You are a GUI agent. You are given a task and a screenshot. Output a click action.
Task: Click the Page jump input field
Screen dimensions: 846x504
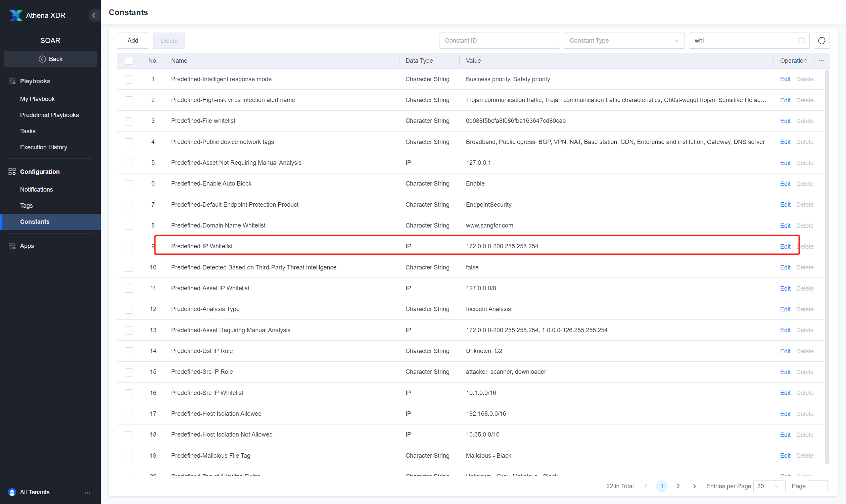pos(817,486)
